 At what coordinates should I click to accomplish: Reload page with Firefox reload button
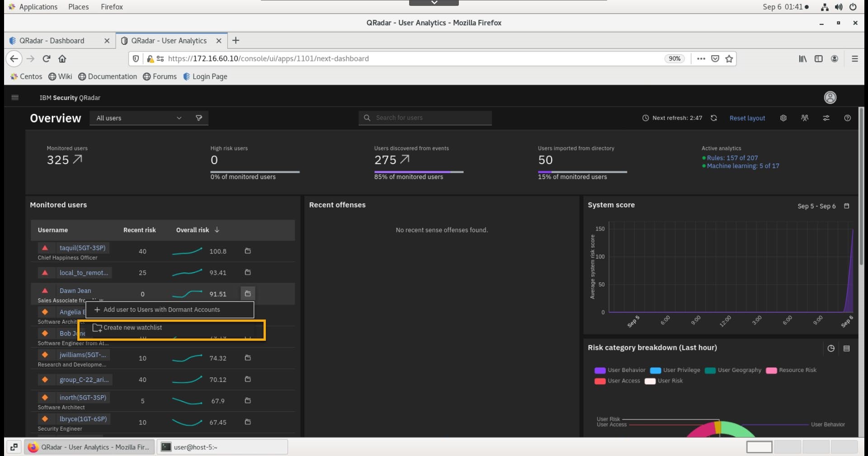point(46,59)
